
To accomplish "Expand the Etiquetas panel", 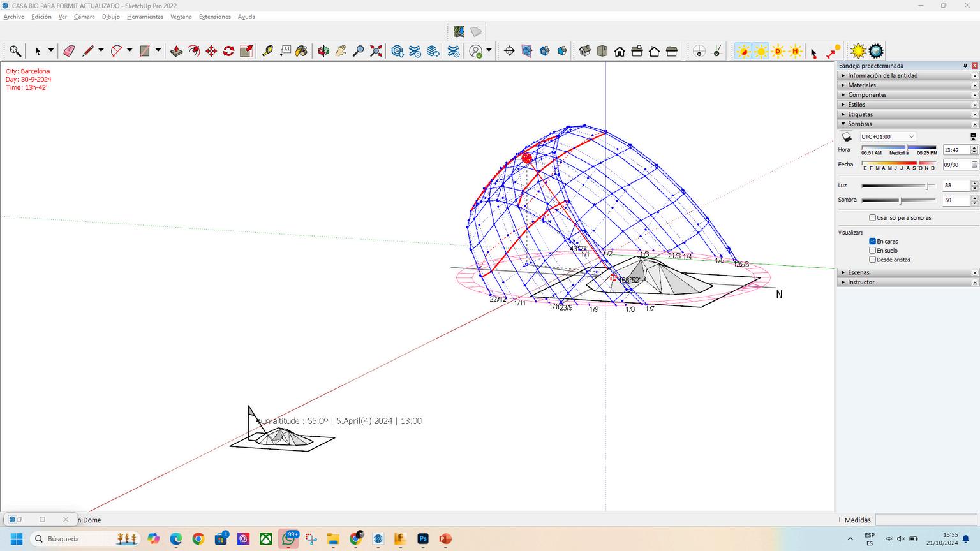I will point(860,115).
